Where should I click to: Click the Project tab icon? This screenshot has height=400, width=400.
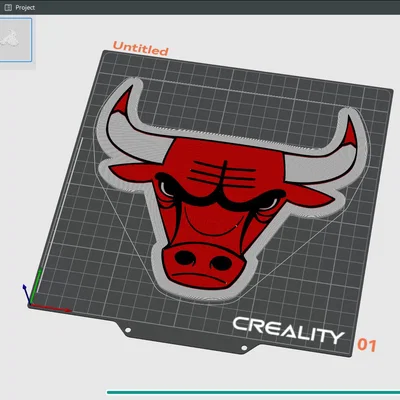(9, 7)
